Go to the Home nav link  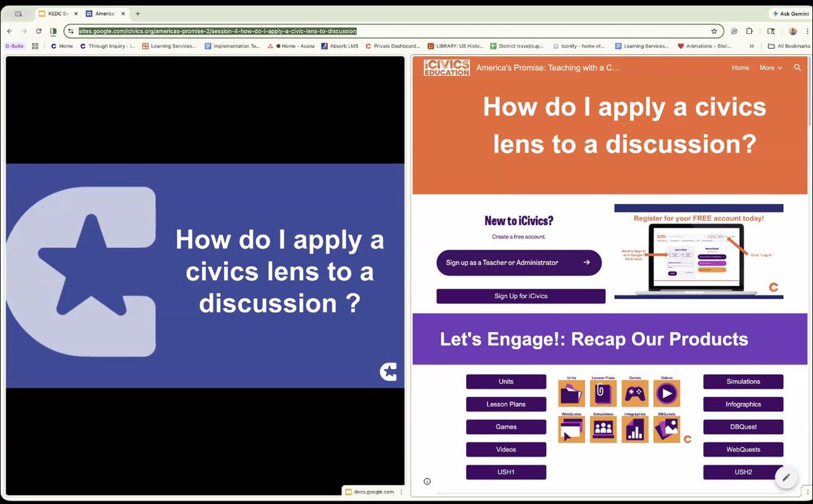pos(741,68)
